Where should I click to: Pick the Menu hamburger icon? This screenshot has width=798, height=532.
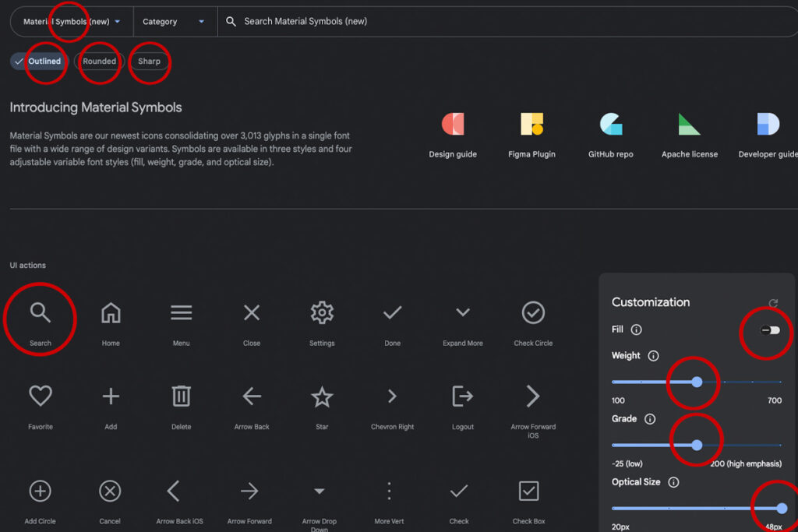pos(181,312)
